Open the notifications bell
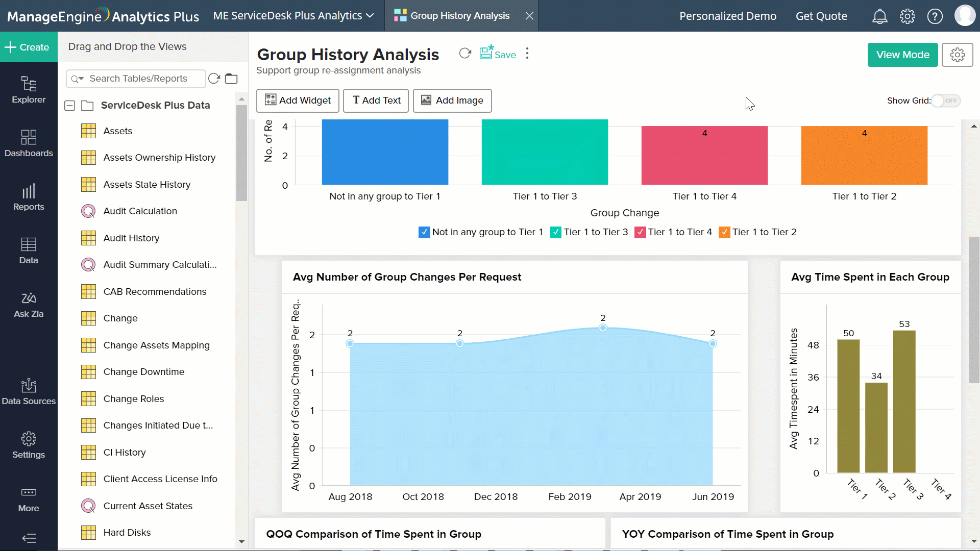Viewport: 980px width, 551px height. (x=879, y=16)
